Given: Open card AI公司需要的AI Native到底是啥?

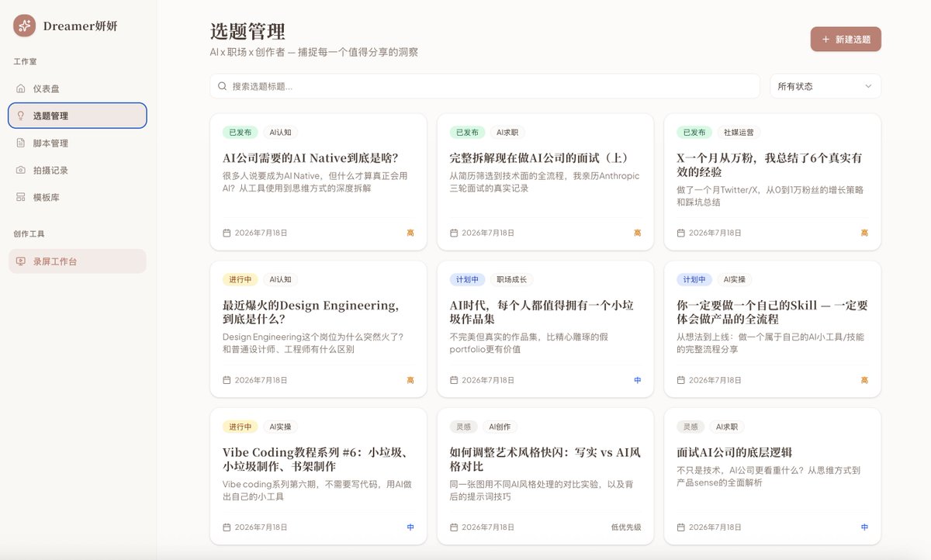Looking at the screenshot, I should (318, 181).
